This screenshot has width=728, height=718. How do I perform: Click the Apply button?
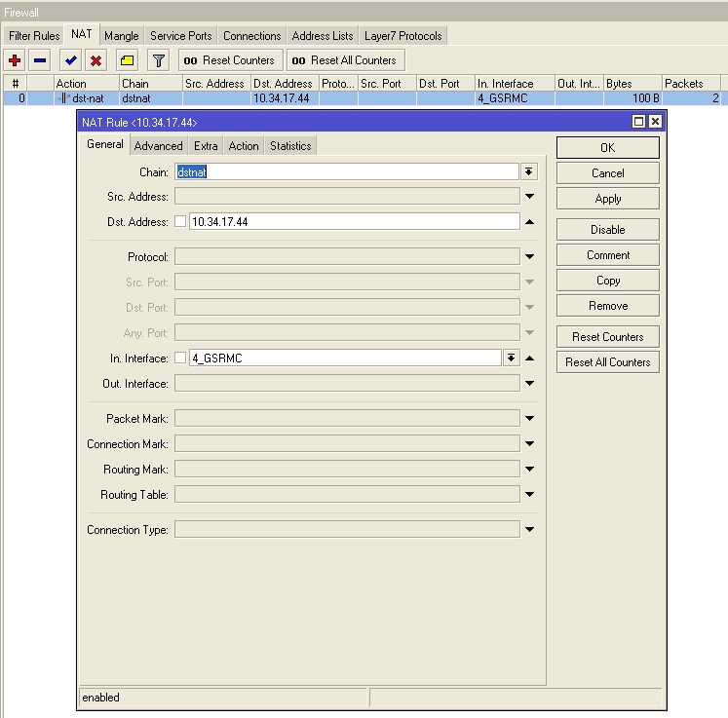tap(608, 199)
